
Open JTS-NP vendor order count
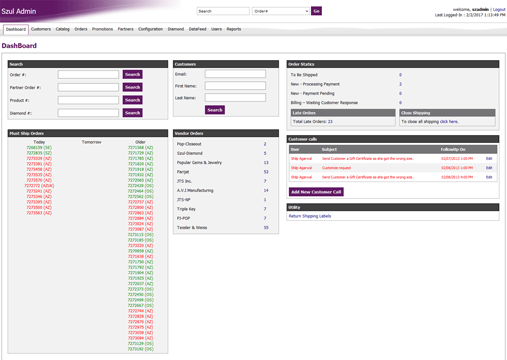tap(265, 200)
